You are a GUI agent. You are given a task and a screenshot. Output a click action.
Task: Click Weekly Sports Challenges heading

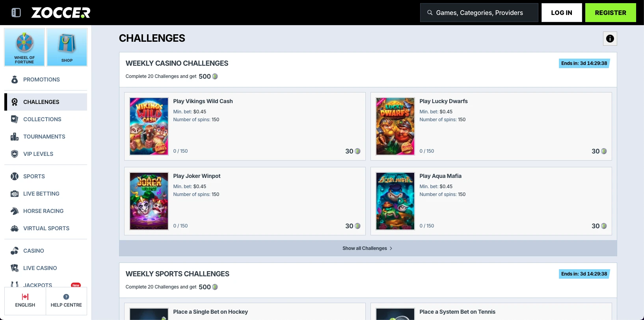[x=177, y=274]
